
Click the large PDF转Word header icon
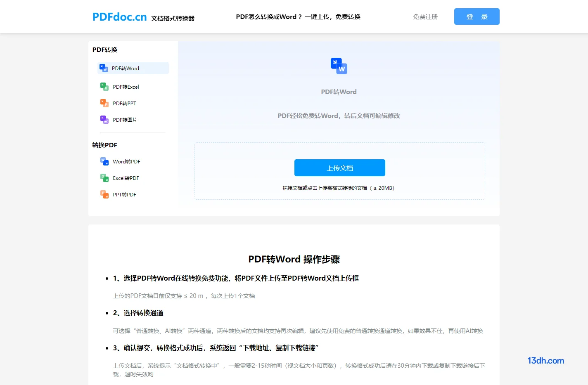pyautogui.click(x=339, y=66)
